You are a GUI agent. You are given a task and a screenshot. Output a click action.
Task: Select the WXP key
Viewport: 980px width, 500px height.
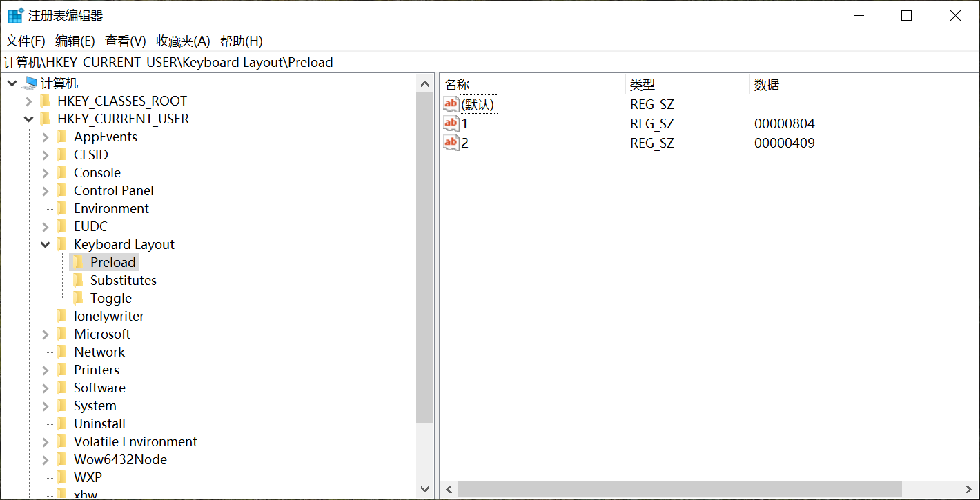pyautogui.click(x=88, y=478)
